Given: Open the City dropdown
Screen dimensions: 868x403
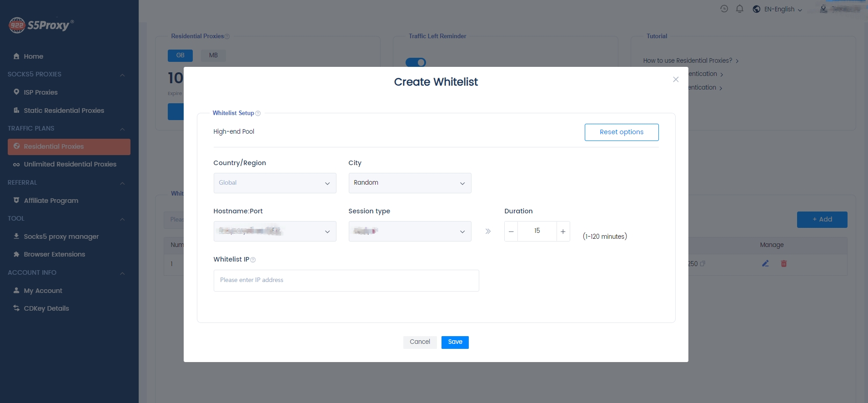Looking at the screenshot, I should 410,183.
